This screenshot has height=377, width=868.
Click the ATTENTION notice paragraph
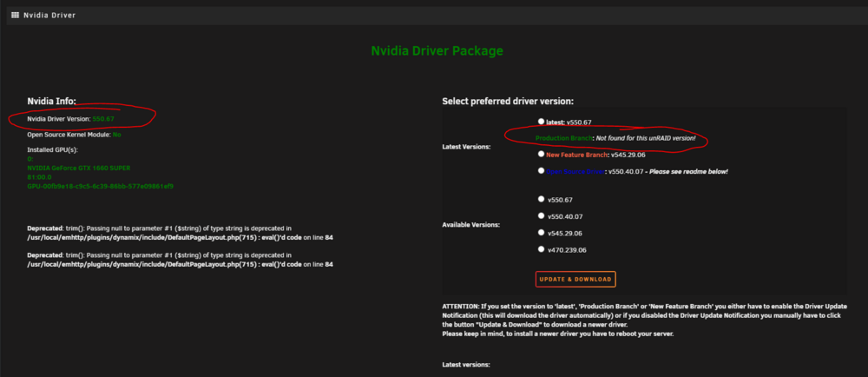[644, 320]
